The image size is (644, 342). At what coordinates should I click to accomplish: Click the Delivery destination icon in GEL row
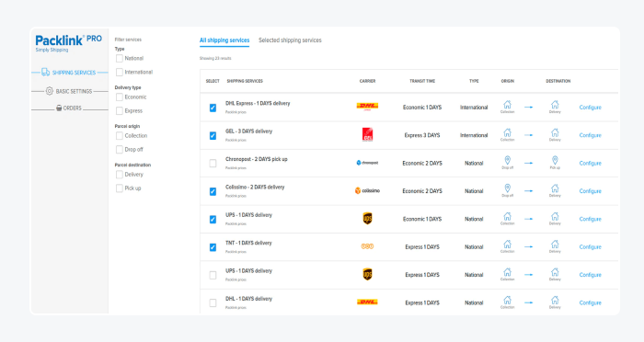click(x=555, y=132)
